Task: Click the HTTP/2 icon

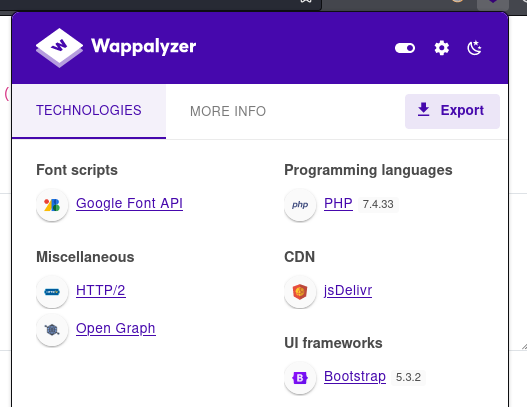Action: 52,292
